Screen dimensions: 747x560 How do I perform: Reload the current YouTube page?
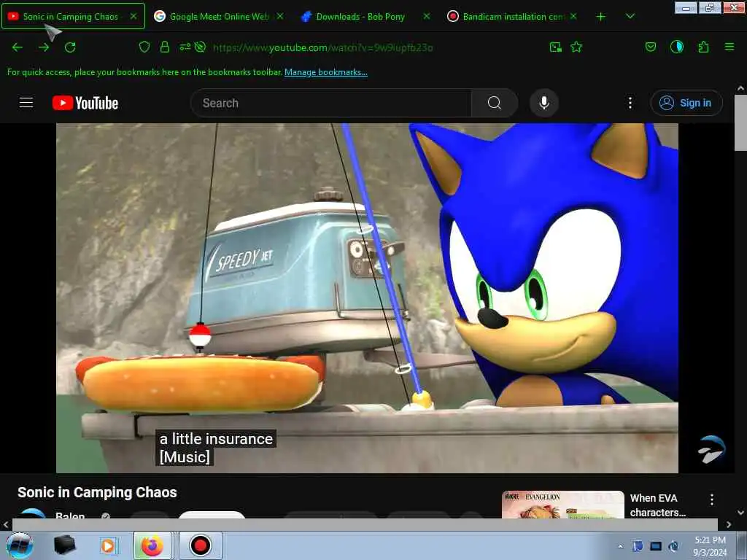tap(70, 47)
